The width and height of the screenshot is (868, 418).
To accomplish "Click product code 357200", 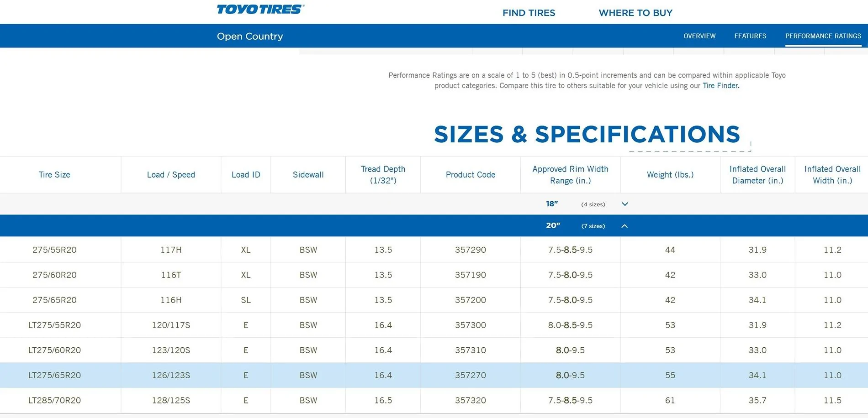I will click(x=471, y=300).
